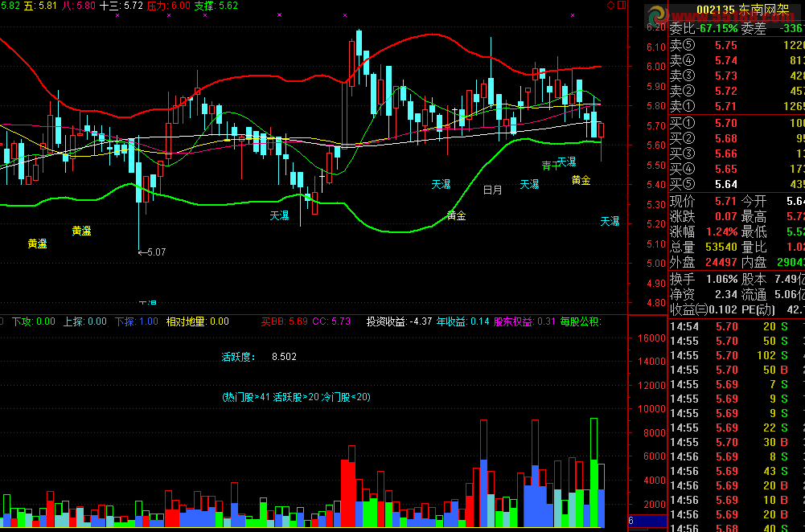The image size is (805, 532).
Task: Select the 卖② 5.72 ask row
Action: coord(737,92)
